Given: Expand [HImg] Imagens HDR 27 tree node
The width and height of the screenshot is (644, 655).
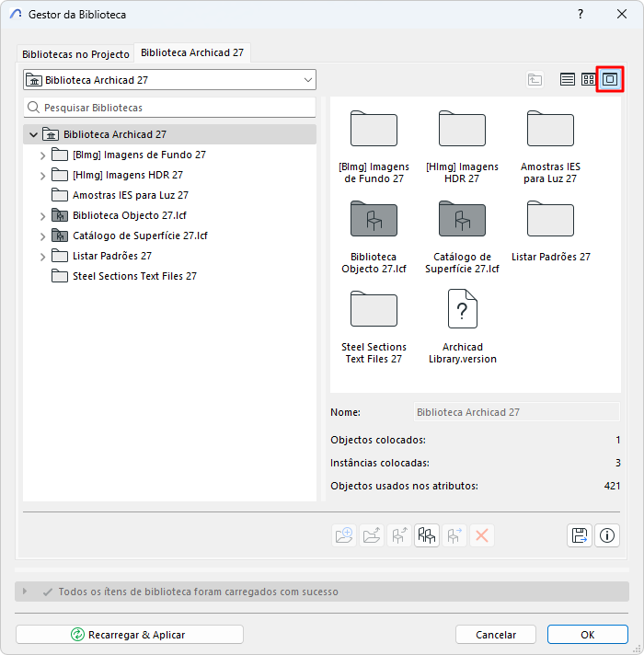Looking at the screenshot, I should [x=42, y=176].
